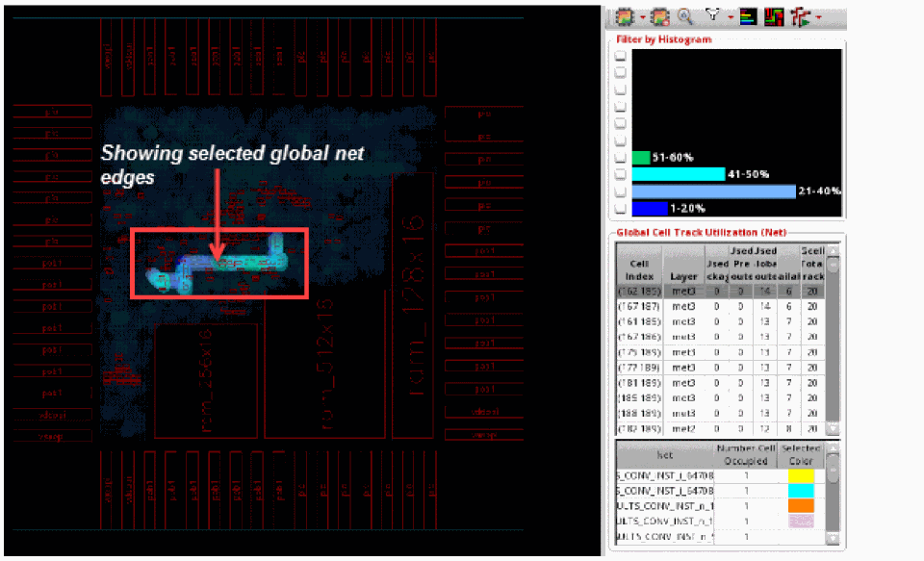Click the orange selected color swatch

[x=802, y=505]
